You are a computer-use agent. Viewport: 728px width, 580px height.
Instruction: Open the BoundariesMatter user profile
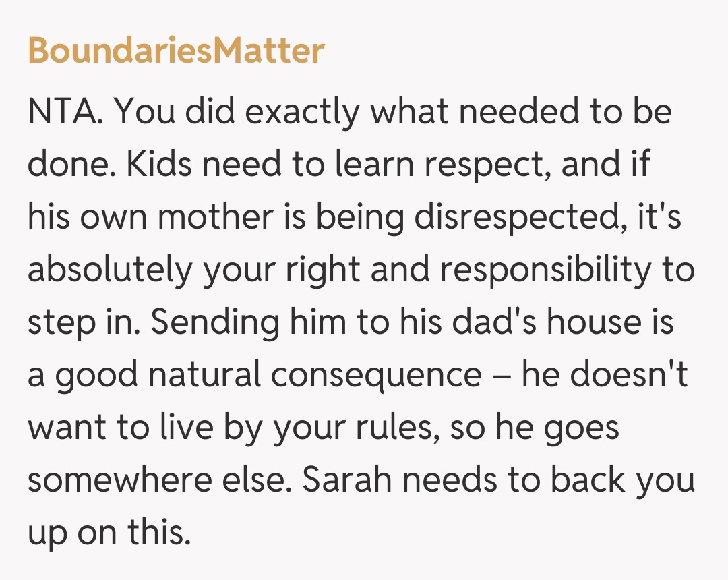(x=176, y=51)
